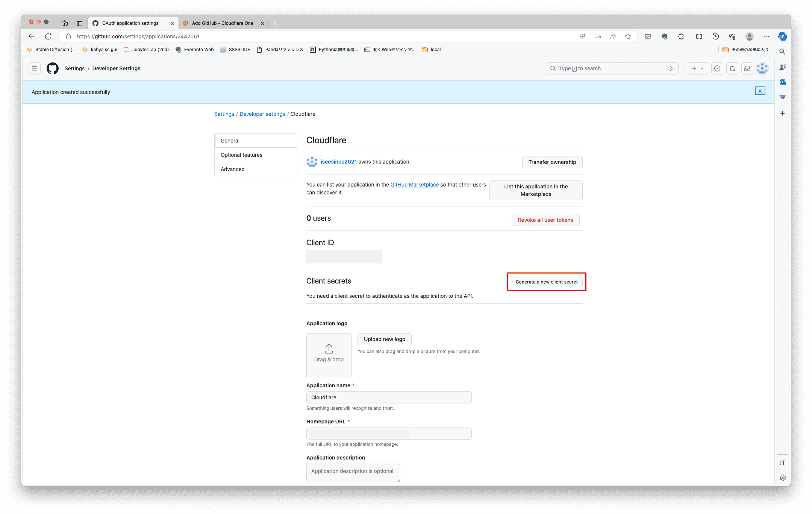Screen dimensions: 812x514
Task: Open notifications inbox icon
Action: [x=747, y=68]
